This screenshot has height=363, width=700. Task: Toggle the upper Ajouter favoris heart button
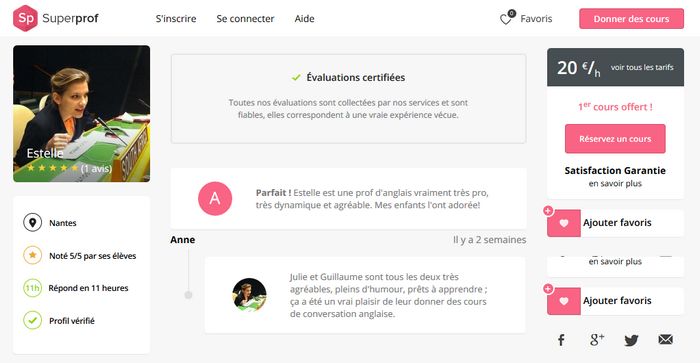click(564, 223)
